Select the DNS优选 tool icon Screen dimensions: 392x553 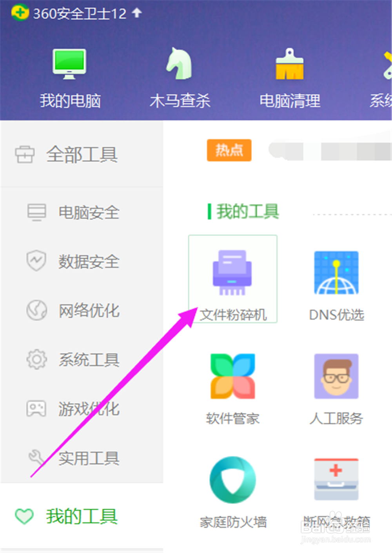pos(336,272)
